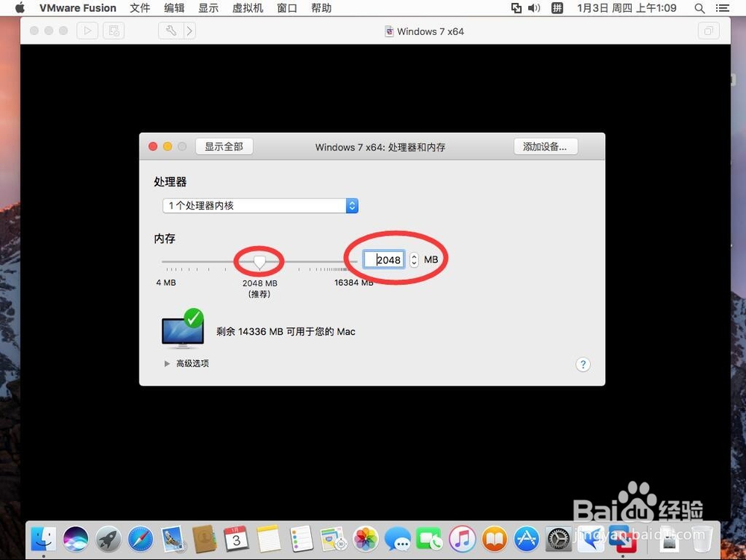Open Finder from the Dock

43,539
